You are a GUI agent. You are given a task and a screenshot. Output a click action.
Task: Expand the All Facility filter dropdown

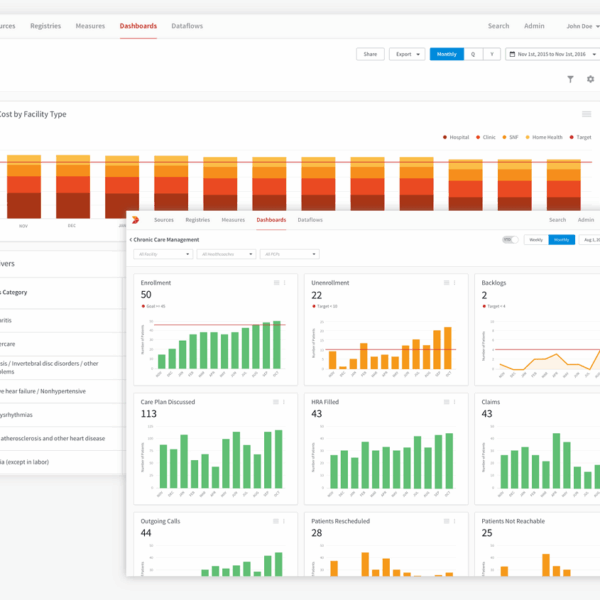[x=161, y=255]
